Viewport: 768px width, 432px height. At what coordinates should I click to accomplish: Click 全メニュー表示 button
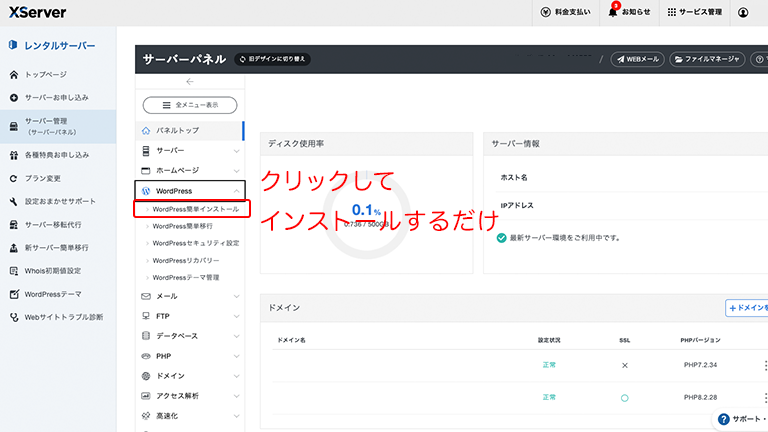(190, 105)
